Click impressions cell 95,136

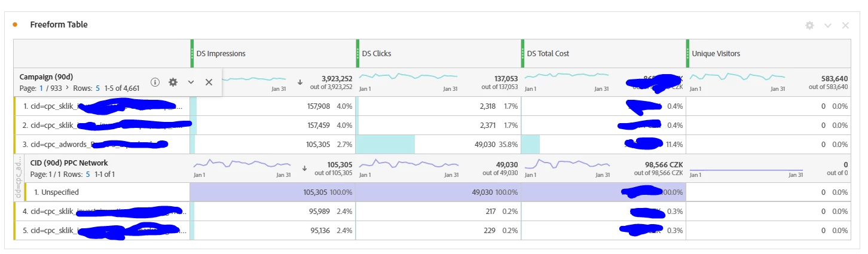pos(273,230)
